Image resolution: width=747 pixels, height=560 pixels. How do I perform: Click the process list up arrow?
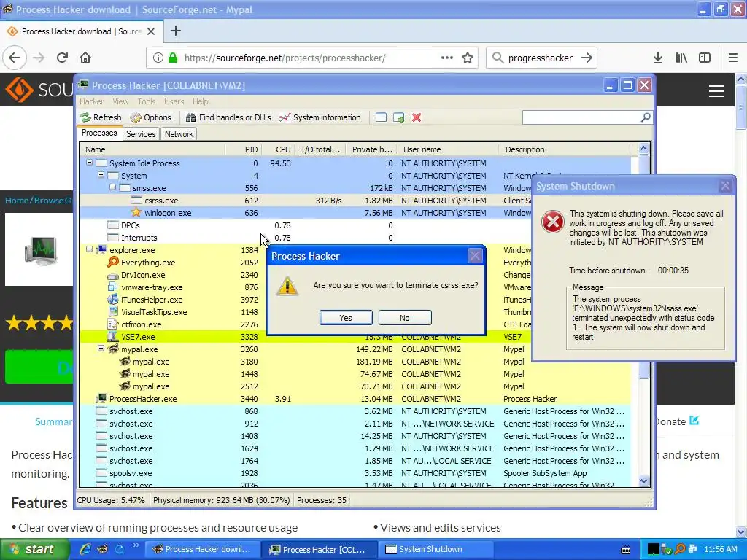643,149
